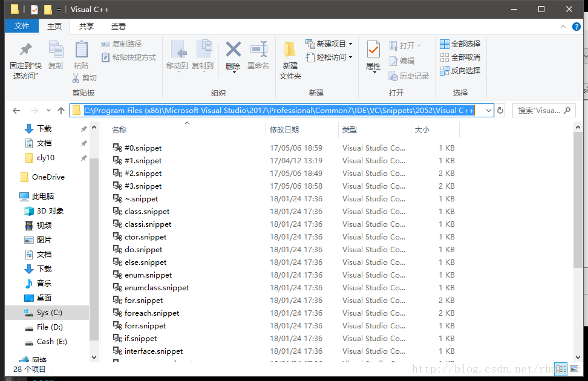
Task: Click the History ribbon command
Action: click(x=409, y=76)
